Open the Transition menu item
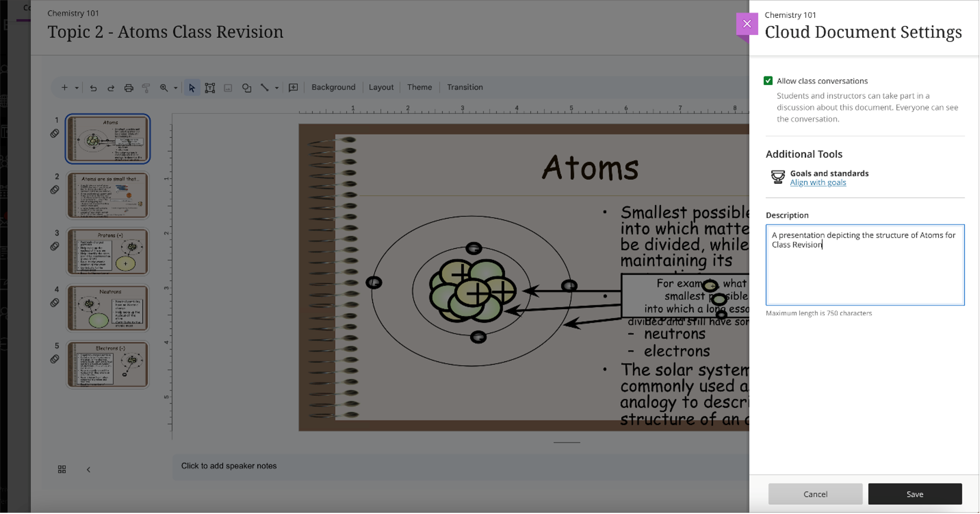 pyautogui.click(x=465, y=87)
